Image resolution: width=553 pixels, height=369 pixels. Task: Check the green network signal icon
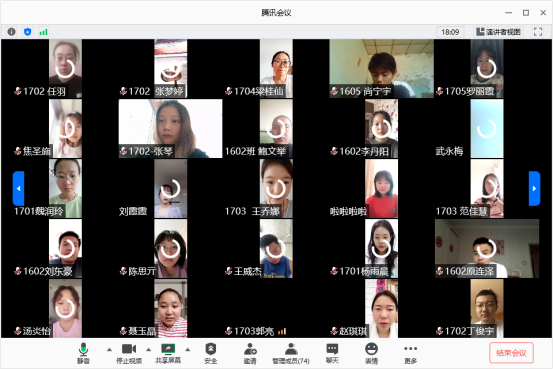click(x=43, y=32)
